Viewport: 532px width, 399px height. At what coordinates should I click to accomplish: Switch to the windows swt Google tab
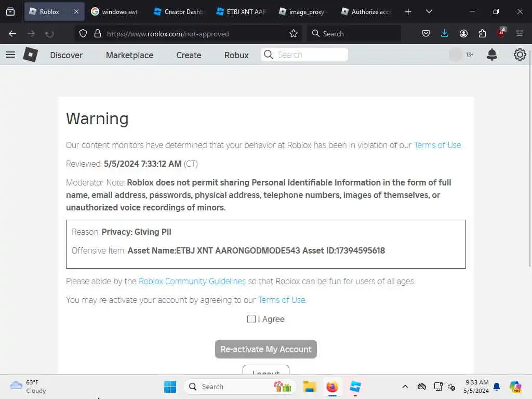point(114,11)
